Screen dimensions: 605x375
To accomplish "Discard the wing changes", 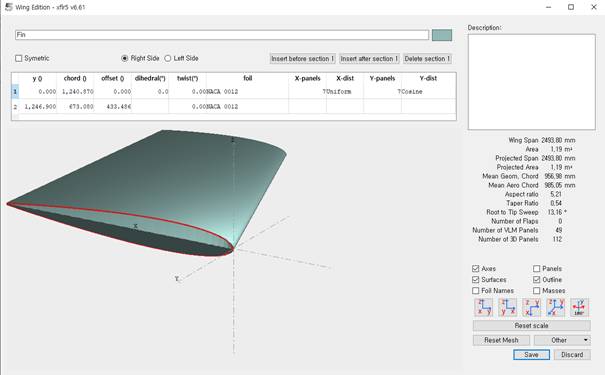I will pos(572,355).
